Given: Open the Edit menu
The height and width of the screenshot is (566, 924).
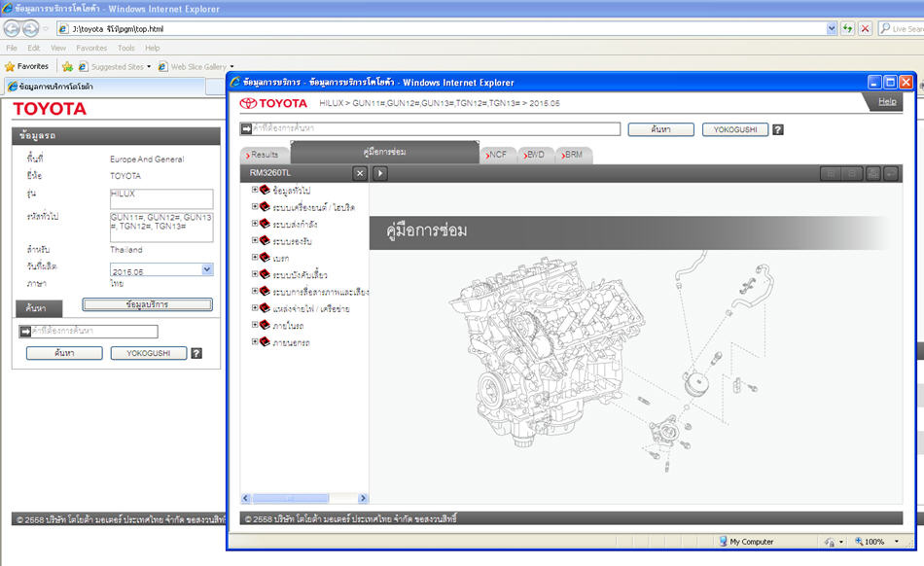Looking at the screenshot, I should (x=34, y=48).
